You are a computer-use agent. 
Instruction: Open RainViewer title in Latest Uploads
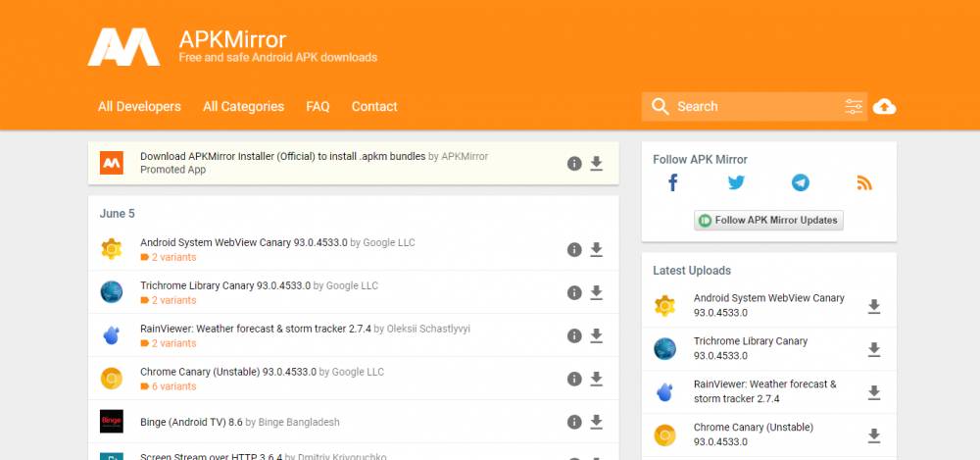[765, 391]
